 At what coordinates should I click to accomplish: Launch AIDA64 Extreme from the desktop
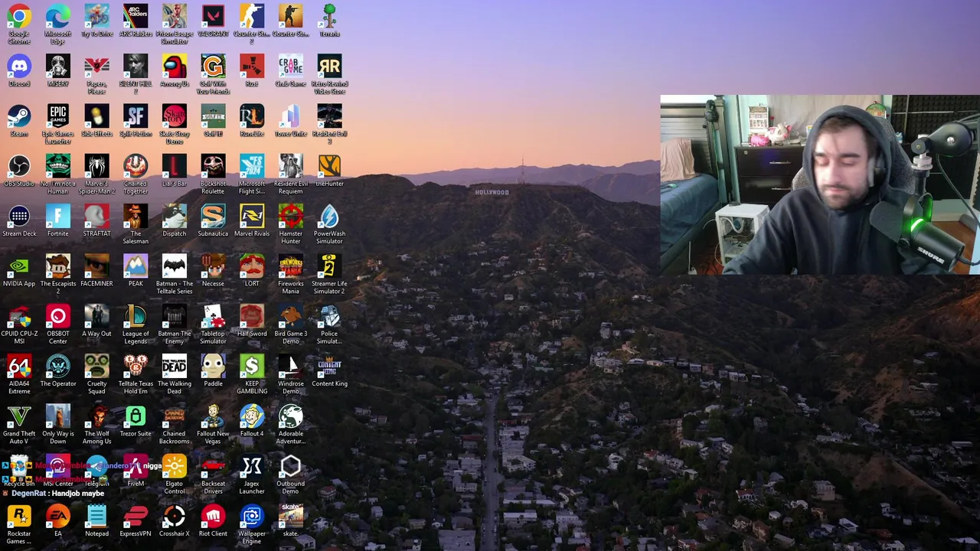tap(19, 366)
